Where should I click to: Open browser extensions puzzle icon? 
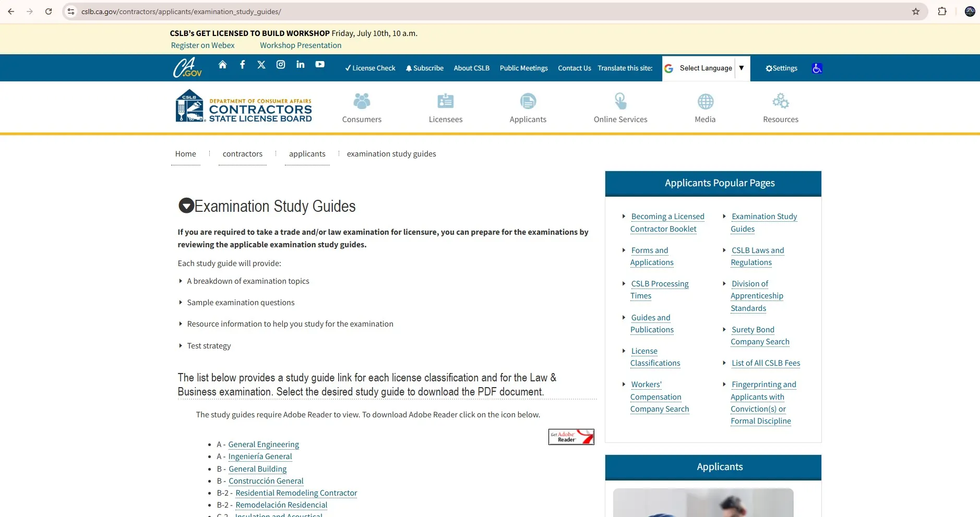point(942,11)
